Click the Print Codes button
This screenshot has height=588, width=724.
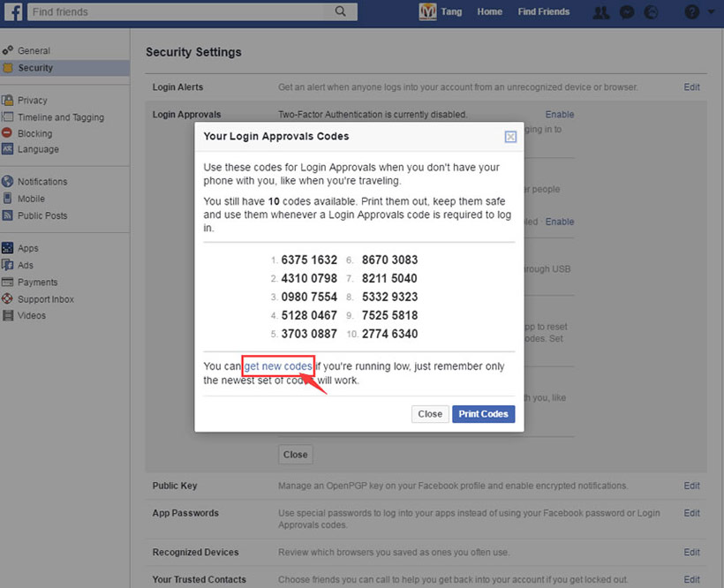click(484, 414)
